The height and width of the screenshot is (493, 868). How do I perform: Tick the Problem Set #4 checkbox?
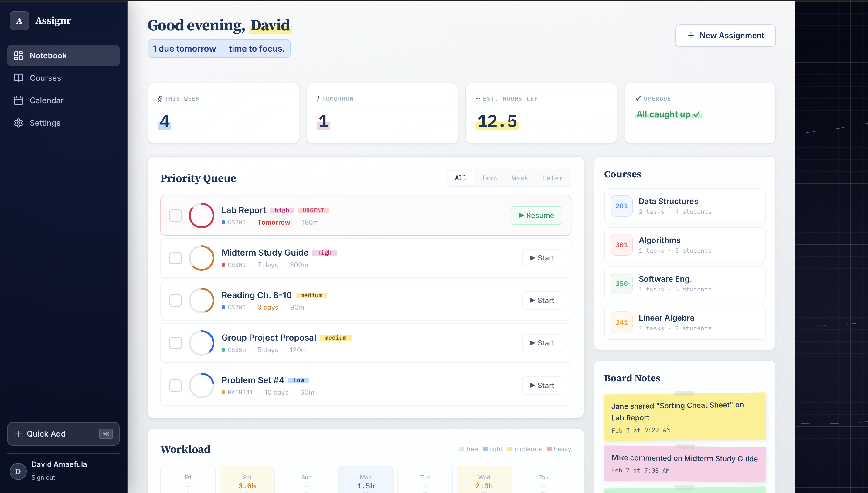[x=175, y=385]
